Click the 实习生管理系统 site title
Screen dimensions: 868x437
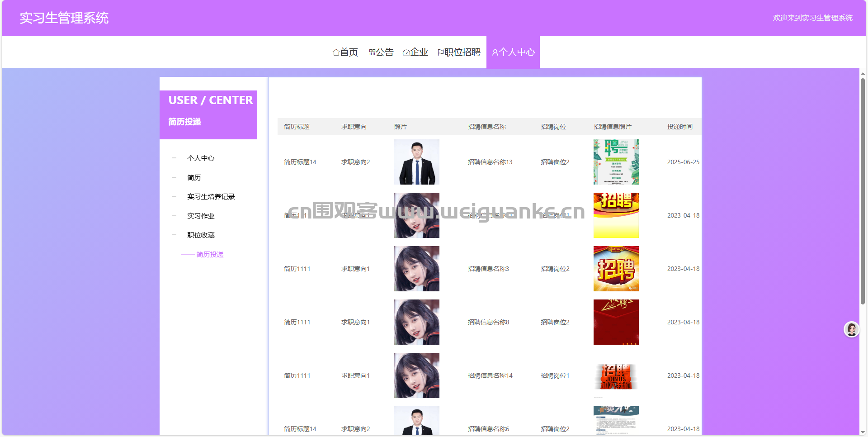pyautogui.click(x=64, y=18)
